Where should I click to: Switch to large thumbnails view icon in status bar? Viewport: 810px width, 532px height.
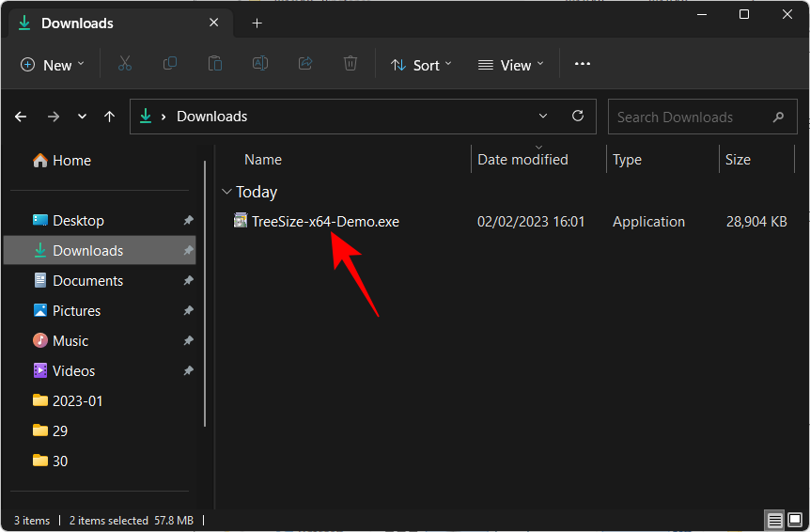pyautogui.click(x=795, y=520)
